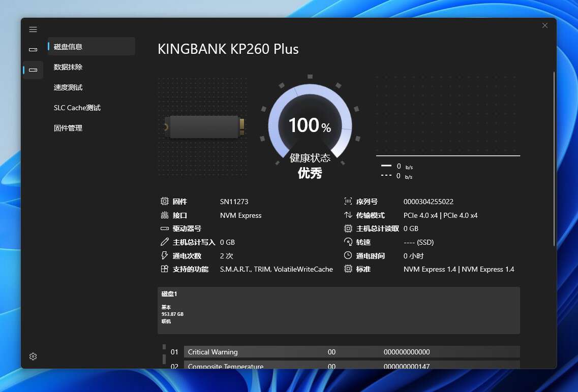Open 固件管理 firmware management page
Viewport: 578px width, 392px height.
(x=68, y=128)
